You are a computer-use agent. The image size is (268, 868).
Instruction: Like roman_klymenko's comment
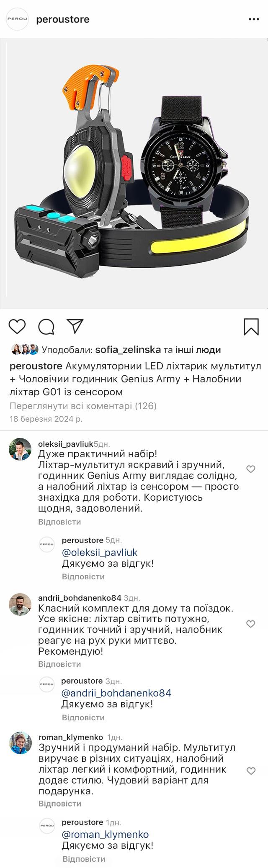[250, 771]
